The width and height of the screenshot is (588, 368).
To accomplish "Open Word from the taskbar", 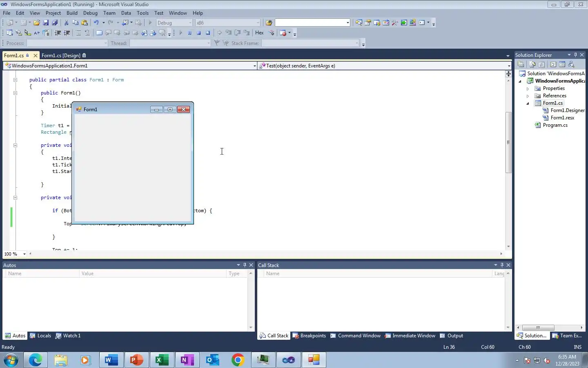I will click(x=111, y=360).
